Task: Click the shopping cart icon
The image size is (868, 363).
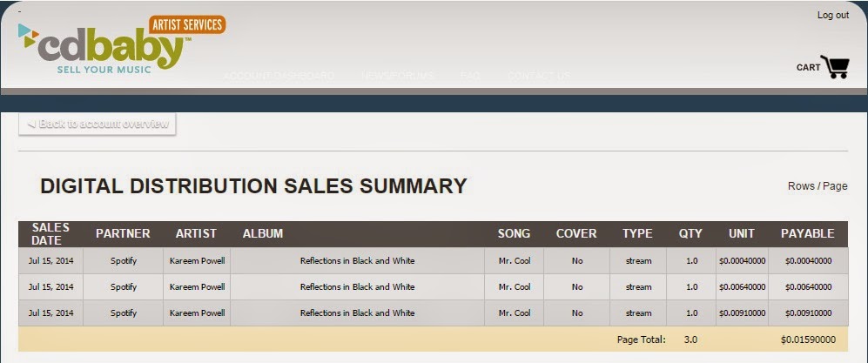Action: 835,67
